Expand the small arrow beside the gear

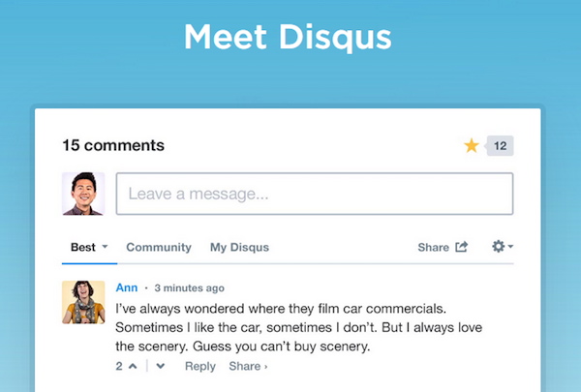pos(510,247)
